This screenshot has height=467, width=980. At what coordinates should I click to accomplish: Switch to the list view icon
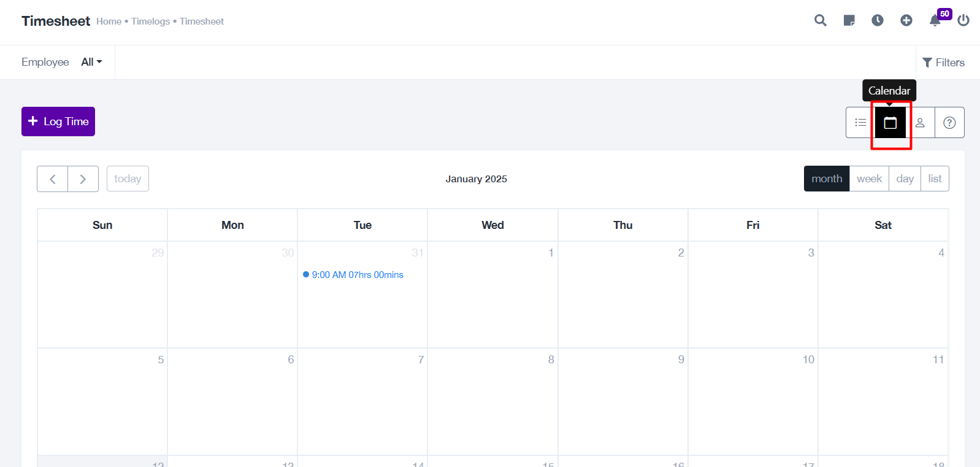(860, 123)
